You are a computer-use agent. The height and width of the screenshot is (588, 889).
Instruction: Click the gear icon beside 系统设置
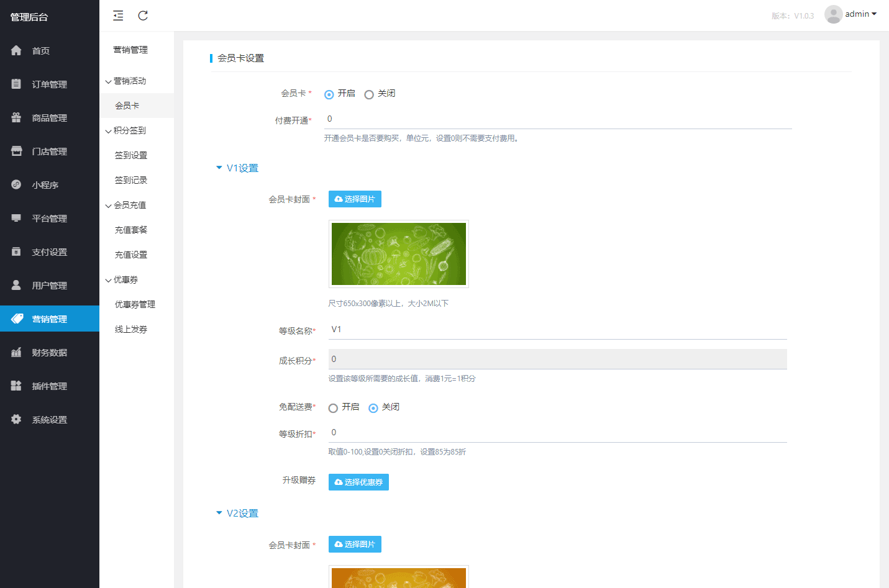point(16,419)
